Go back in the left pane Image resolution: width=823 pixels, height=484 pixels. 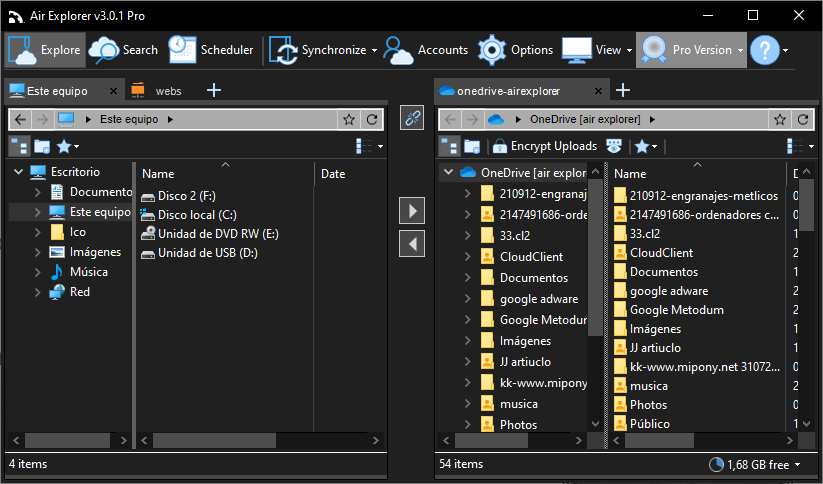click(x=20, y=119)
